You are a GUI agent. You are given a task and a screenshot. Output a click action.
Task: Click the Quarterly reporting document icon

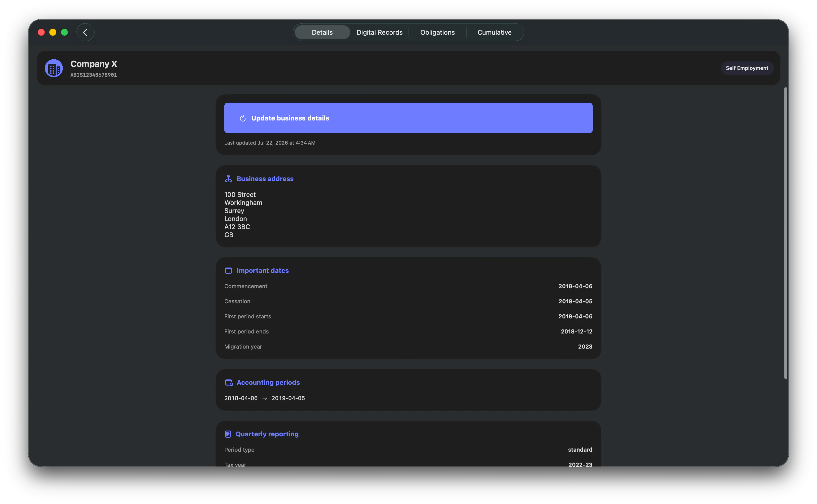point(228,434)
